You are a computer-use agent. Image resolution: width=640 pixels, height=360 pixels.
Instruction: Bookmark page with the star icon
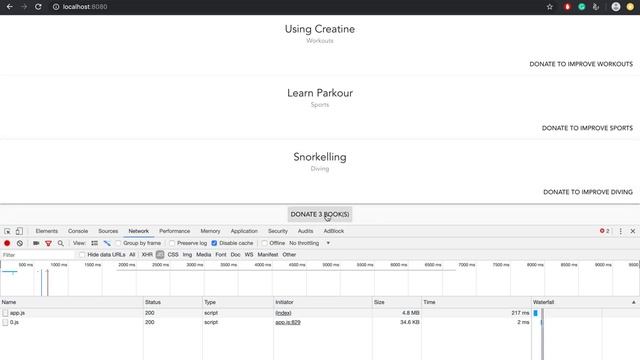point(550,7)
